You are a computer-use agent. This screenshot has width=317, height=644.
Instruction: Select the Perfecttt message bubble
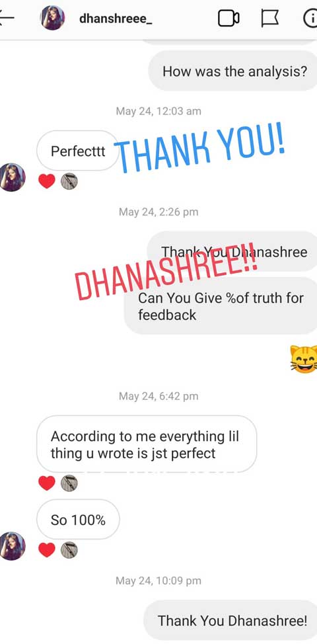click(78, 151)
